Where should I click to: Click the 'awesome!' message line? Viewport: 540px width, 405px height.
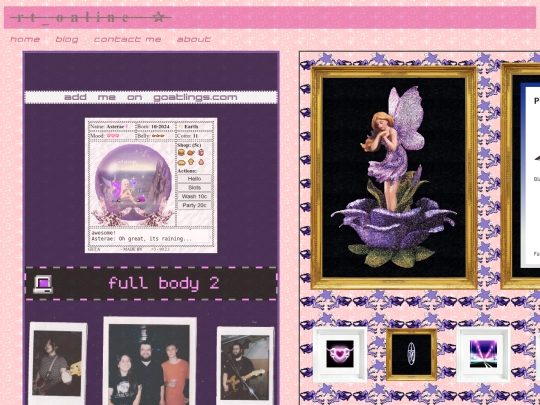(104, 233)
